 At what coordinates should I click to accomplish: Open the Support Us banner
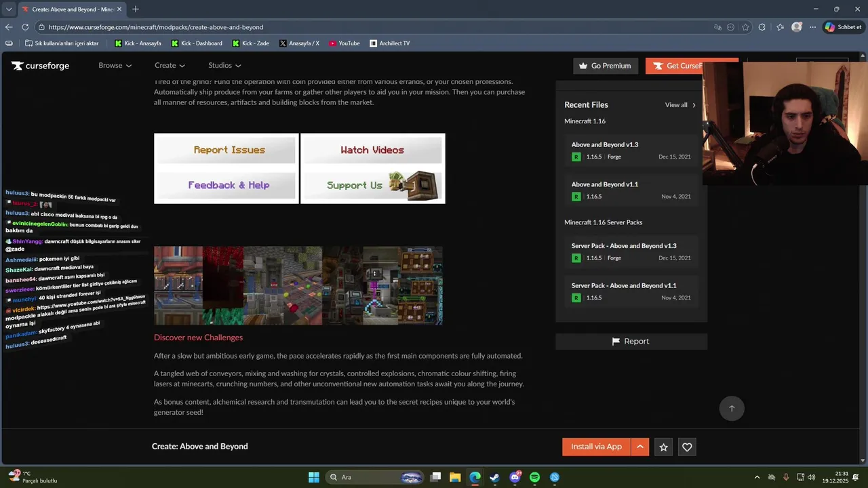pos(372,185)
